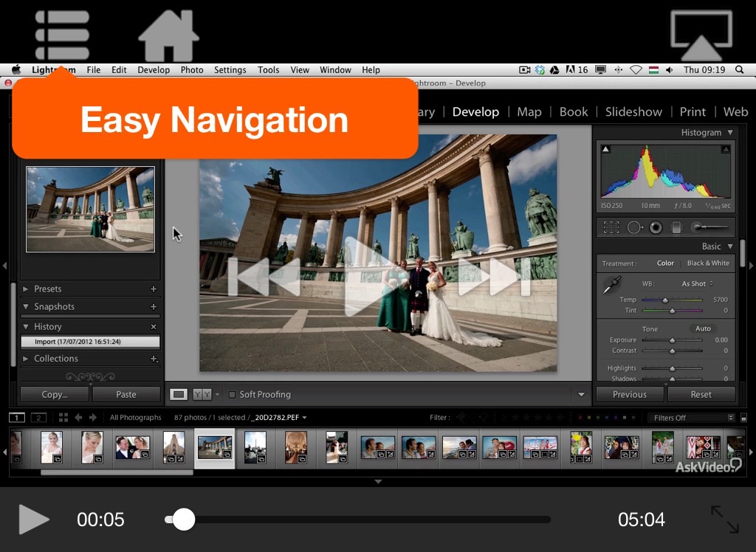Open the WB As Shot dropdown
This screenshot has height=552, width=756.
coord(697,283)
